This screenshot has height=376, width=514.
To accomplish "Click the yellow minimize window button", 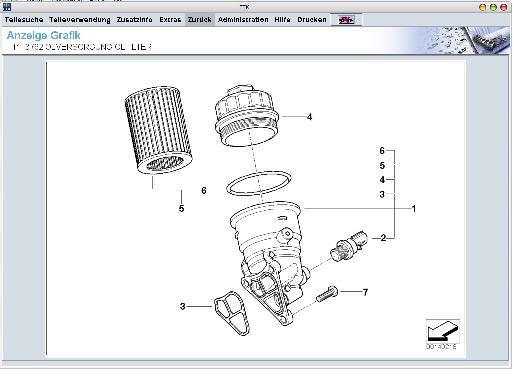I will [x=482, y=7].
